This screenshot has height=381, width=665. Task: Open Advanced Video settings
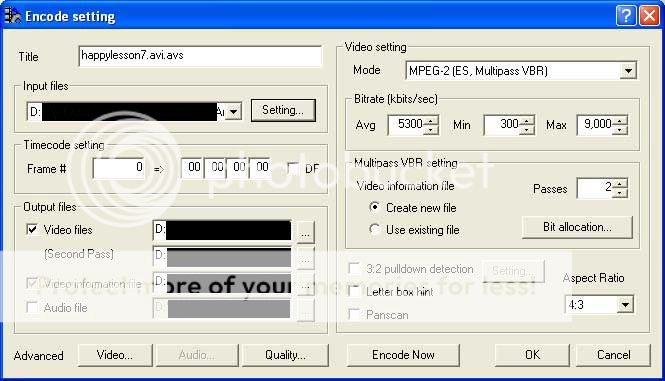click(x=115, y=355)
